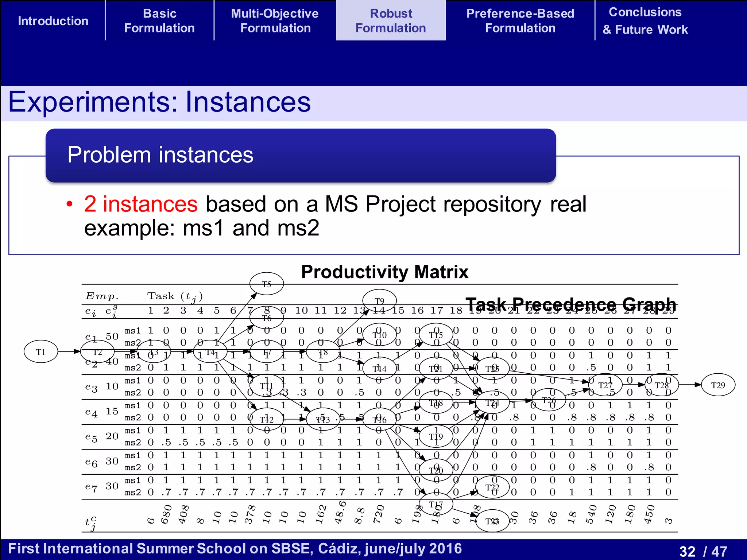Click the slide number 32 / 47

pos(703,551)
